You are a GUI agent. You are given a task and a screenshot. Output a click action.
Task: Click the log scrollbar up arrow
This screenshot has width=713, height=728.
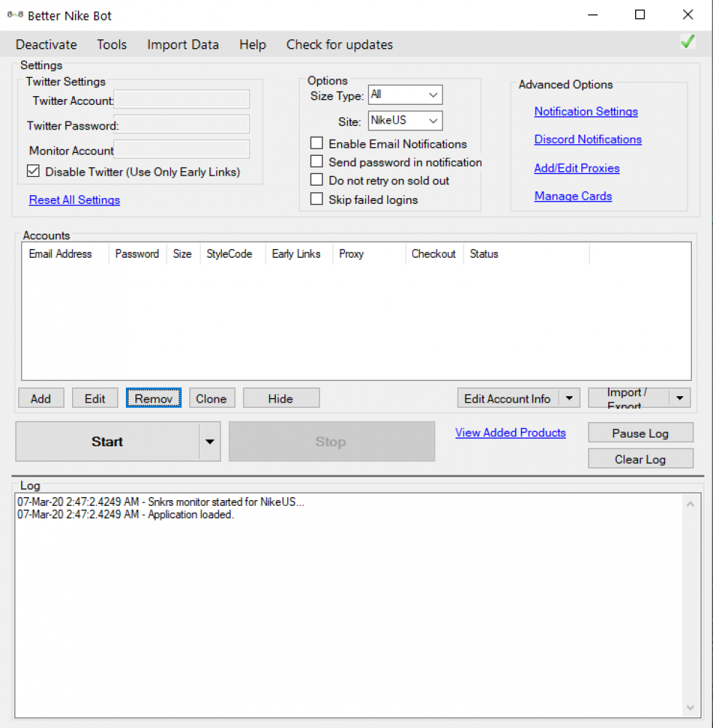pos(690,505)
